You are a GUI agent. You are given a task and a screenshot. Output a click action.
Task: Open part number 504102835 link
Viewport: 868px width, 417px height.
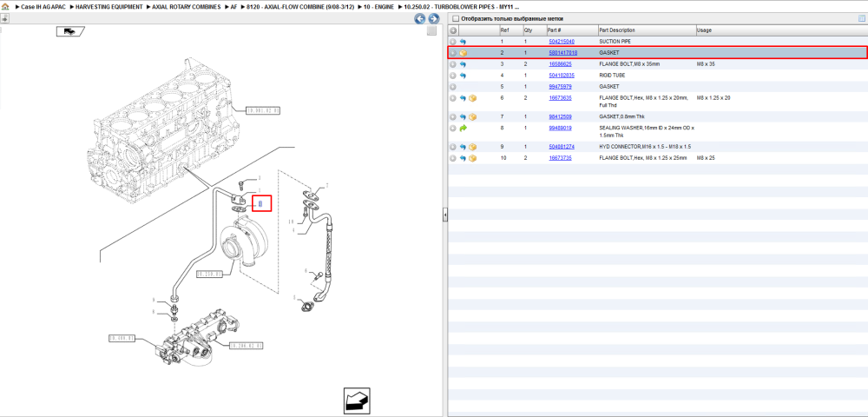click(562, 76)
